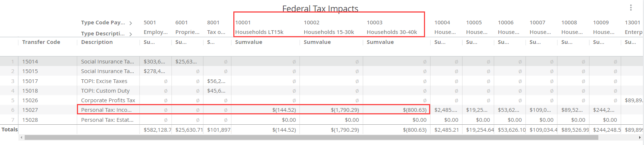Click the $(800.63) cell in Households 30-40k
The width and height of the screenshot is (644, 145).
point(396,110)
